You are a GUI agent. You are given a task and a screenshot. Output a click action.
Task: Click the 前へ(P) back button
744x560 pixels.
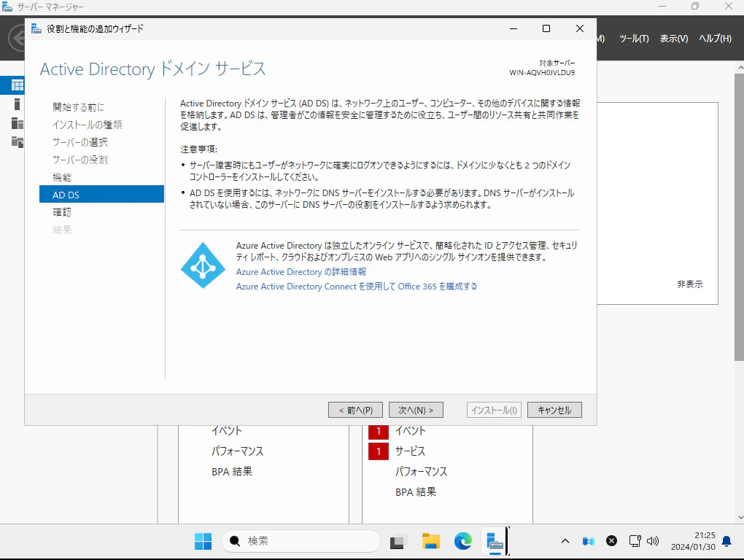tap(355, 411)
